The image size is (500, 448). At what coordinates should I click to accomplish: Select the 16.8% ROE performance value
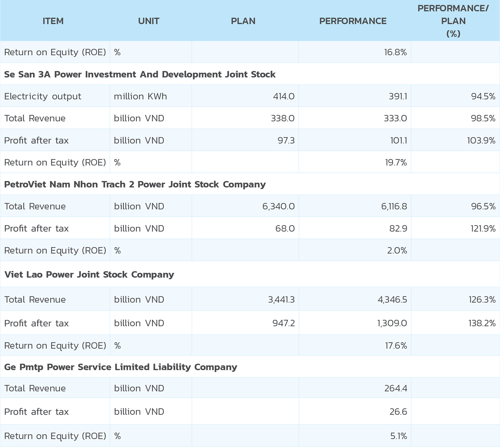point(395,52)
